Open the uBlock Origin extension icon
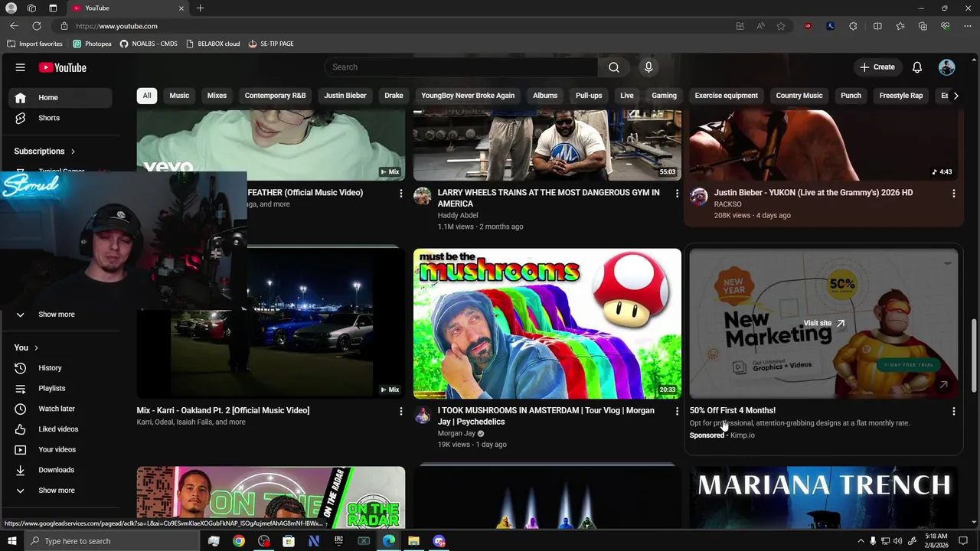This screenshot has width=980, height=551. (x=808, y=26)
